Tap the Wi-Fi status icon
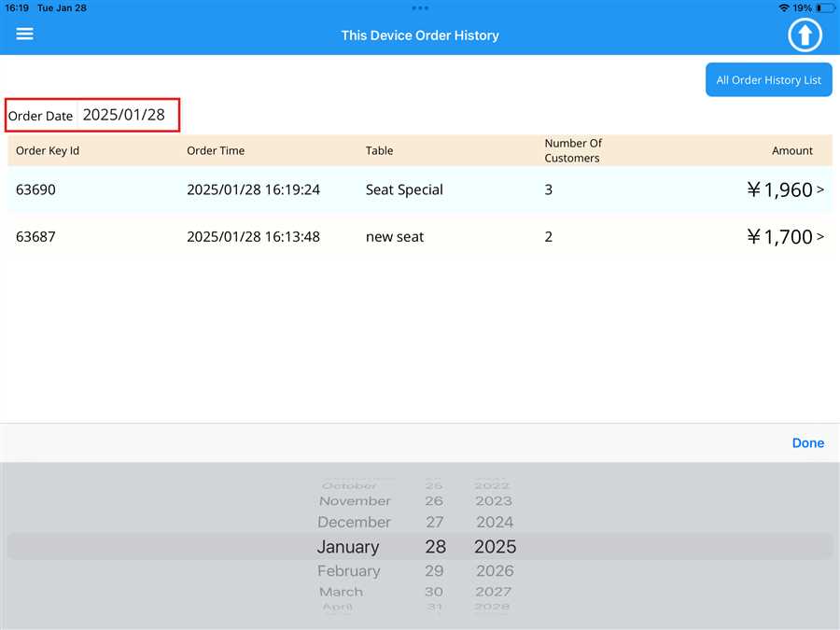This screenshot has width=840, height=630. [x=783, y=7]
